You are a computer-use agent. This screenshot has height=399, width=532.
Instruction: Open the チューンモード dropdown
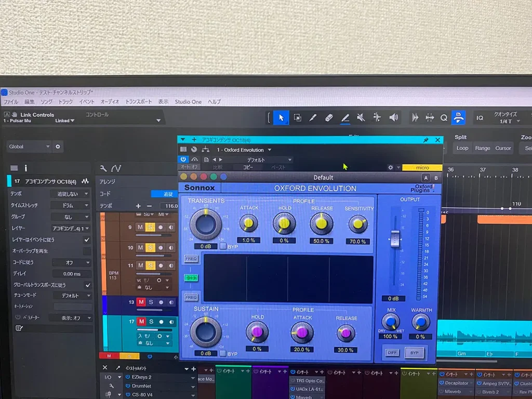coord(72,296)
